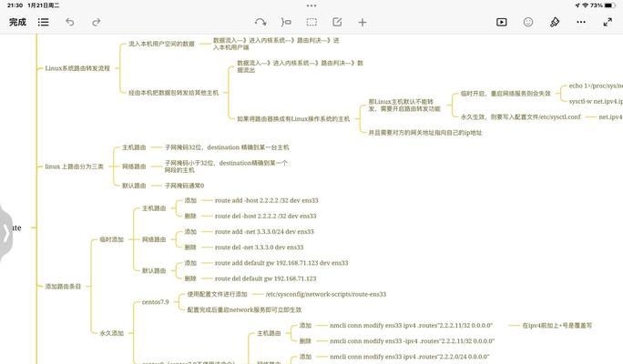Select the 经由本机把数据包转发给其他主机 node

point(173,93)
